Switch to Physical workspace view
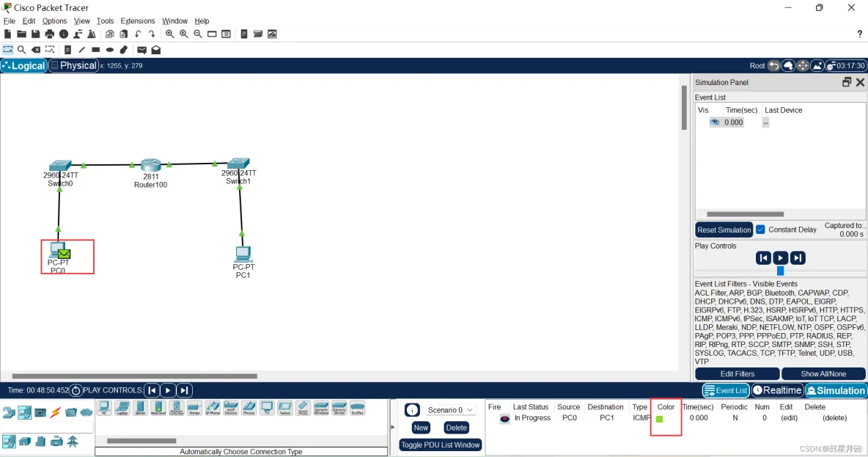This screenshot has width=868, height=457. (x=73, y=65)
